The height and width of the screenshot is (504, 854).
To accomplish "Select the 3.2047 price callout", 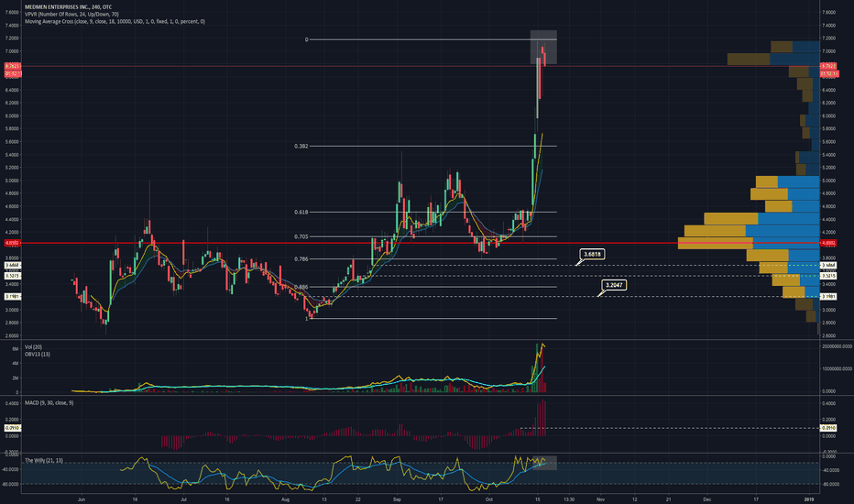I will 614,286.
